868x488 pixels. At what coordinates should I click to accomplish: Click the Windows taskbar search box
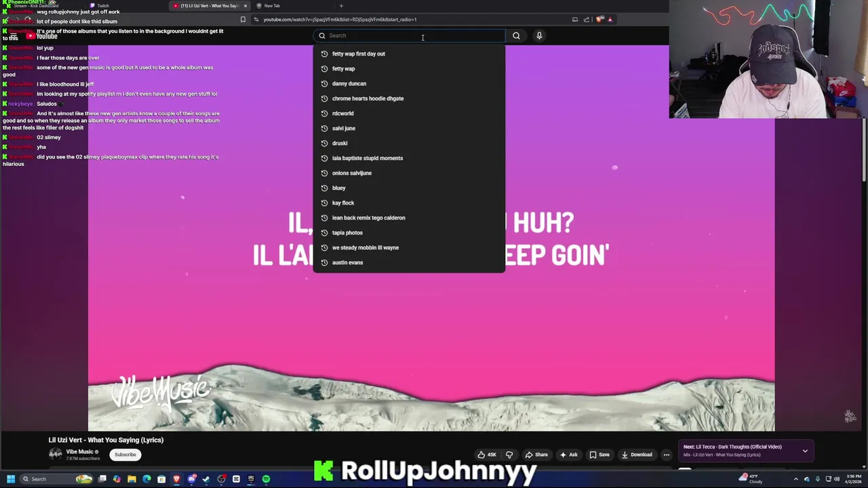56,479
